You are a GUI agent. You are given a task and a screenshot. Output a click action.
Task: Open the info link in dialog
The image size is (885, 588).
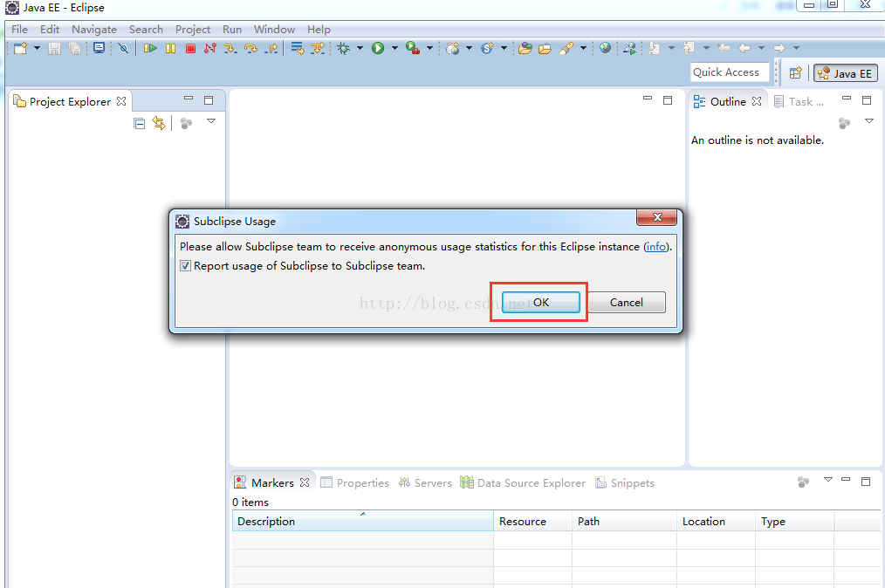tap(655, 247)
